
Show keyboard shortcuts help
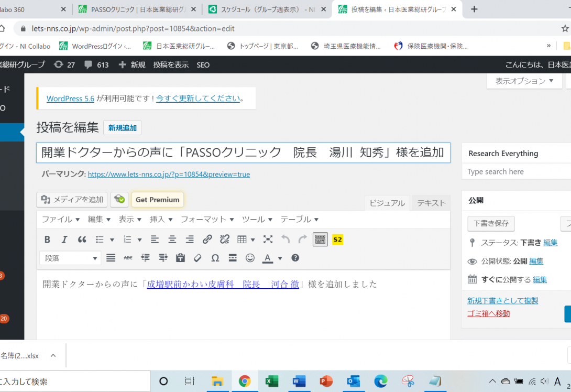(295, 258)
